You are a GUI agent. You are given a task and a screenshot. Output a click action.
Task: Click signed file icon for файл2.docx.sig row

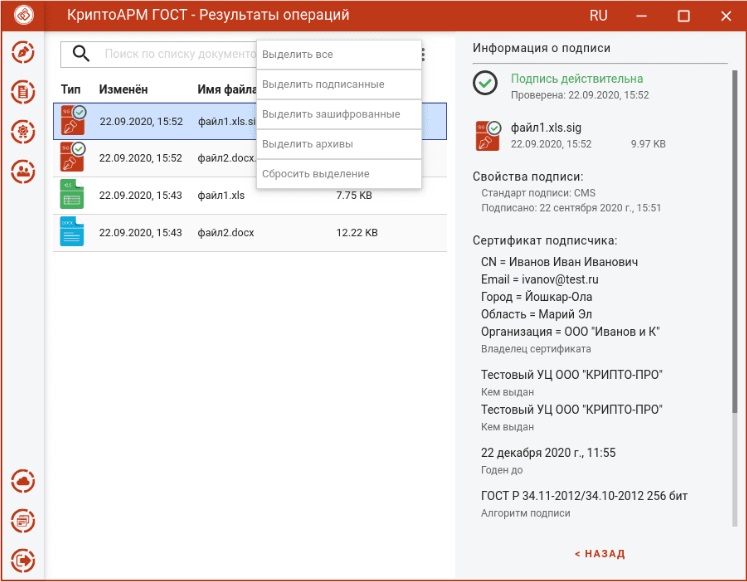click(x=72, y=157)
